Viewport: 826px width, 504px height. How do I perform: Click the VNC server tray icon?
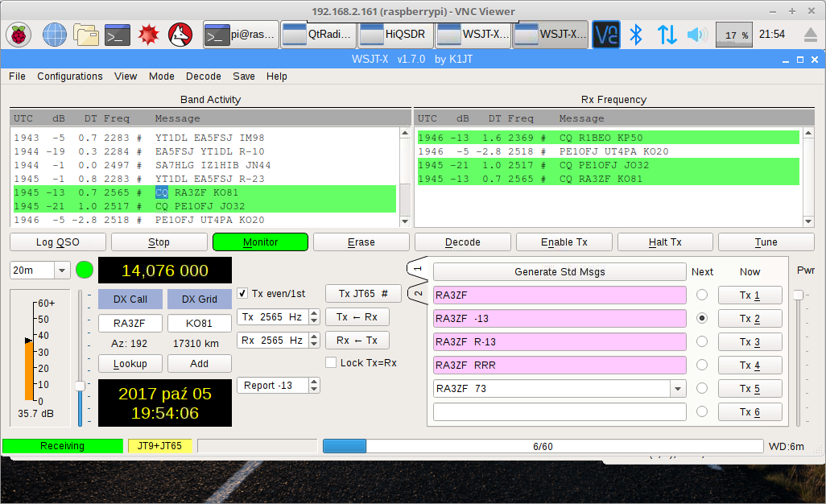(x=606, y=35)
